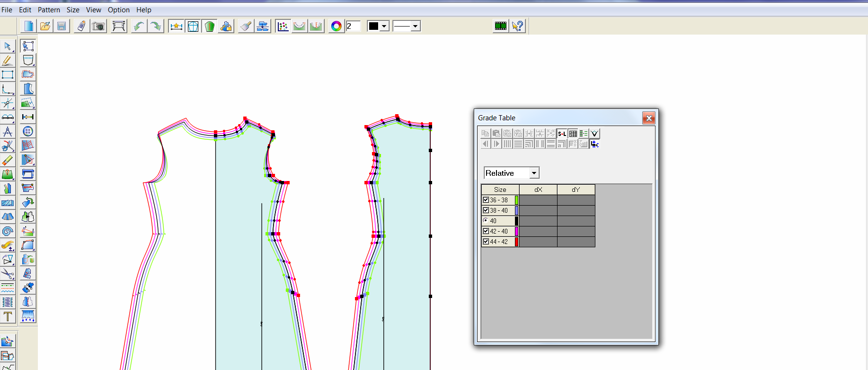Close the Grade Table window

click(x=649, y=118)
